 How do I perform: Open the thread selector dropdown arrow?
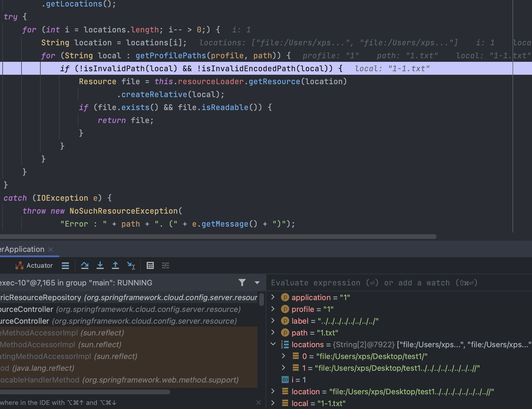tap(257, 283)
